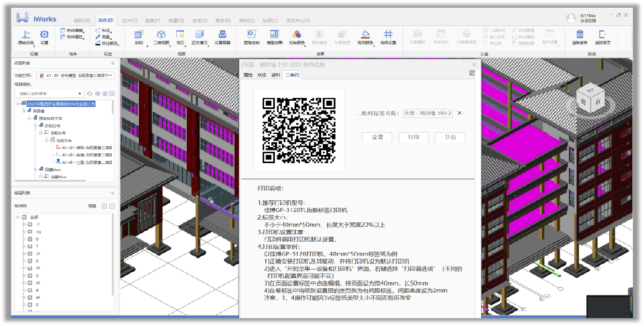Click the 导出 export button
This screenshot has height=327, width=644.
tap(450, 137)
